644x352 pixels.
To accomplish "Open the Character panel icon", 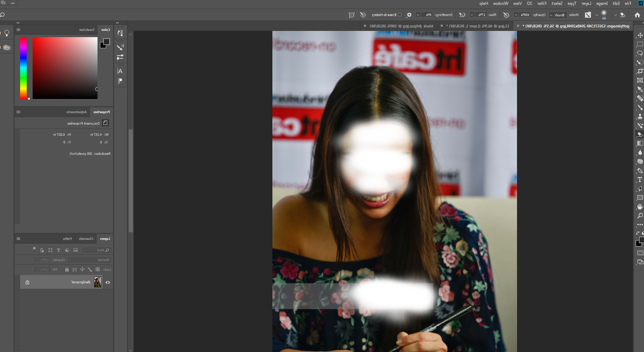I will point(120,71).
